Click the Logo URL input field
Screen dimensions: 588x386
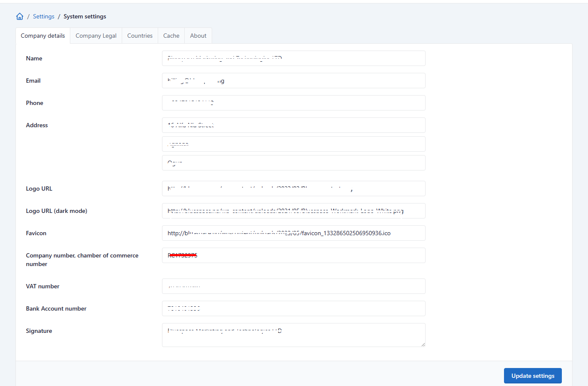294,189
